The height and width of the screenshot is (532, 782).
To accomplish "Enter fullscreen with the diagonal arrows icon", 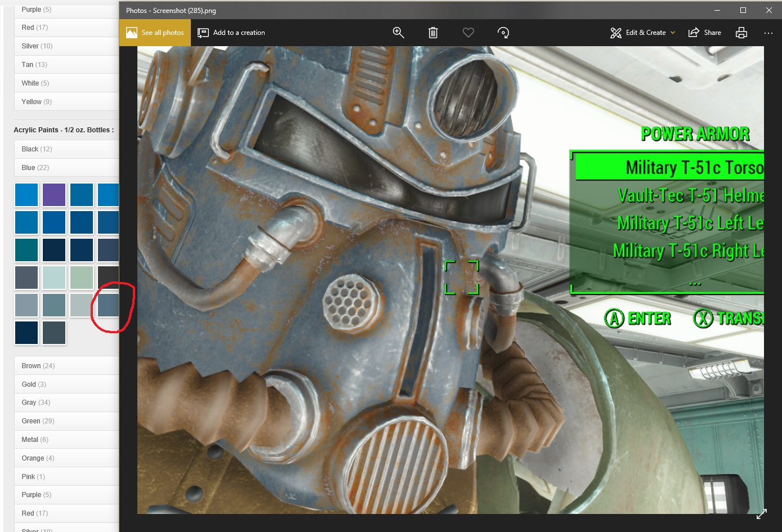I will 762,514.
